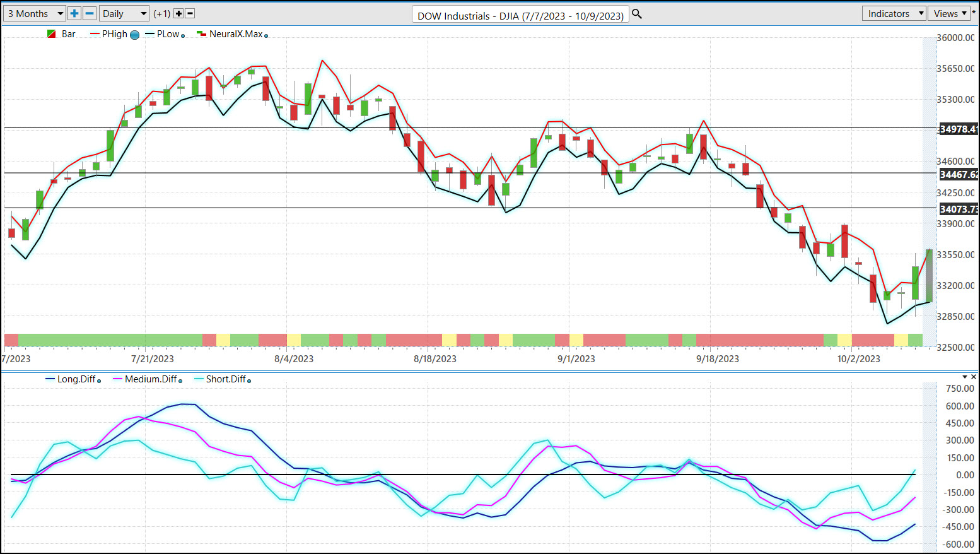Click the -600.00 indicator axis label
The width and height of the screenshot is (980, 554).
coord(959,545)
